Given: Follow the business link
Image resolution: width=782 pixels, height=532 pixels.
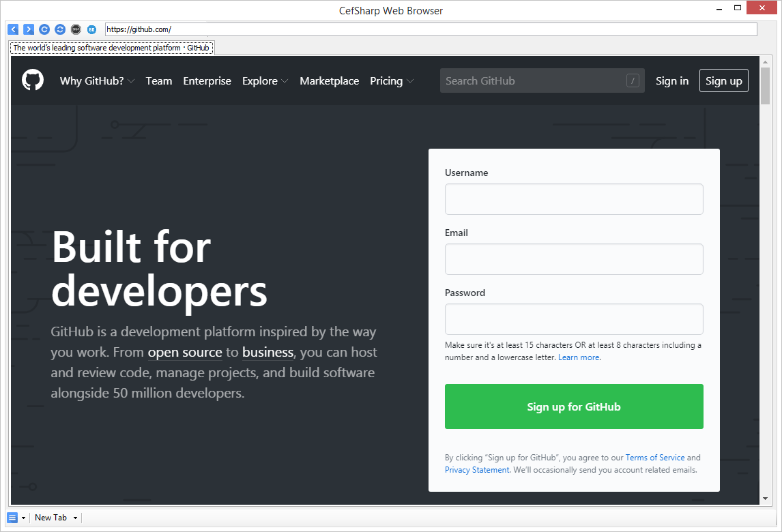Looking at the screenshot, I should click(x=267, y=353).
